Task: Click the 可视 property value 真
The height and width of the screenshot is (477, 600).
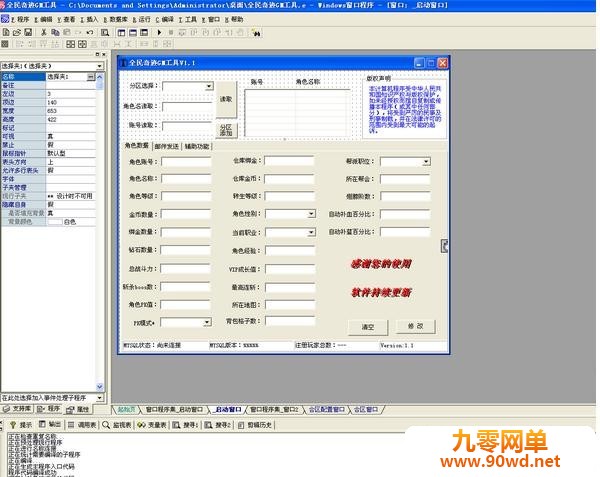Action: click(71, 136)
